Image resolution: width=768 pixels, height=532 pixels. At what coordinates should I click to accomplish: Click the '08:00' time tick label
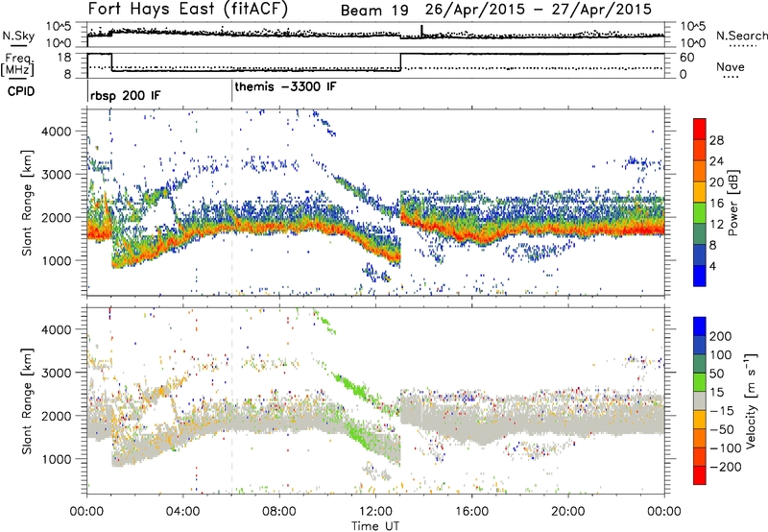point(279,512)
